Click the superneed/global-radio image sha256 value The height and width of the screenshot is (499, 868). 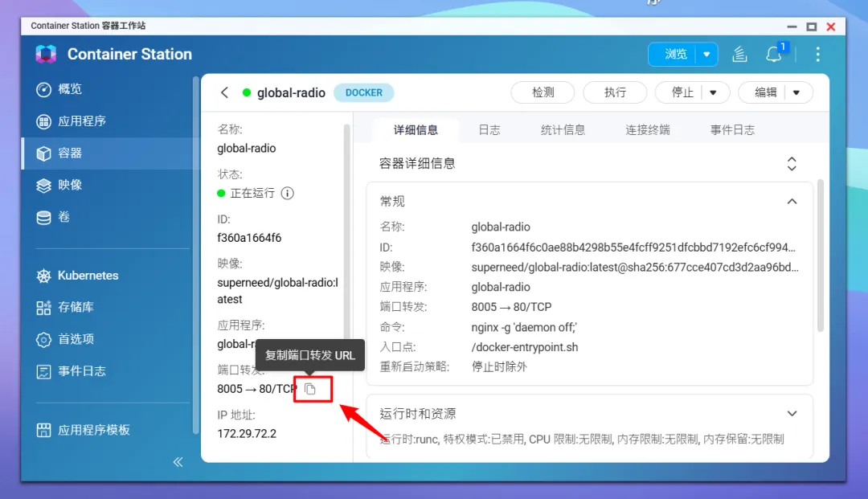[x=635, y=268]
